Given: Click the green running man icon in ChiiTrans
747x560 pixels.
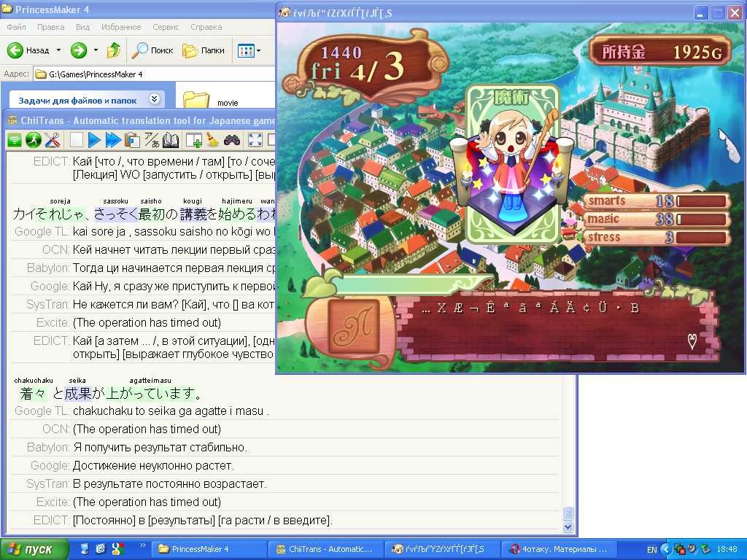Looking at the screenshot, I should (33, 140).
